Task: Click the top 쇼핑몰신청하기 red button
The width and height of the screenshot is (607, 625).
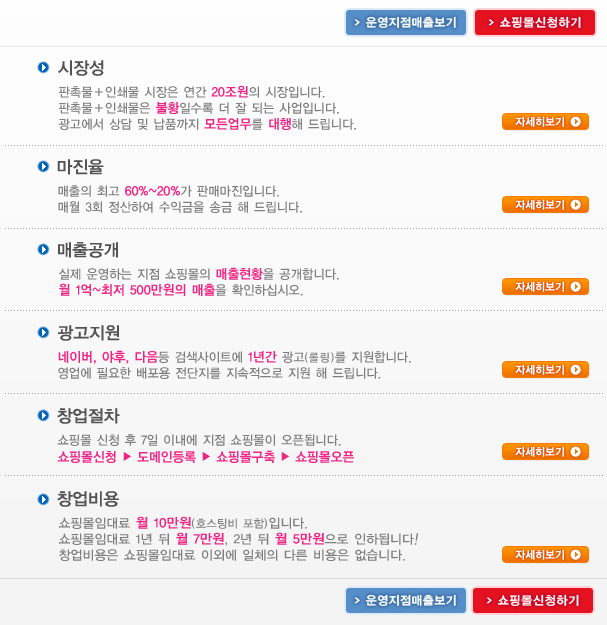Action: click(535, 22)
